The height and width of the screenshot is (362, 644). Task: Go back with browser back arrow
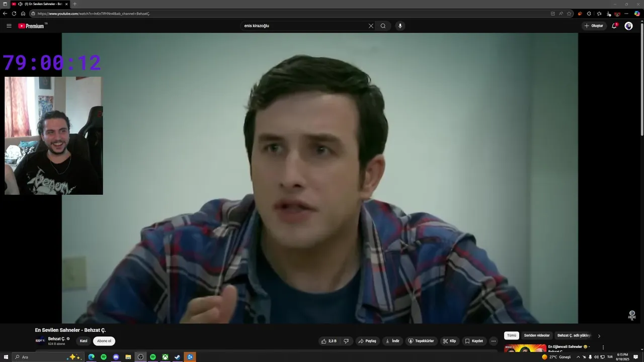pyautogui.click(x=5, y=14)
